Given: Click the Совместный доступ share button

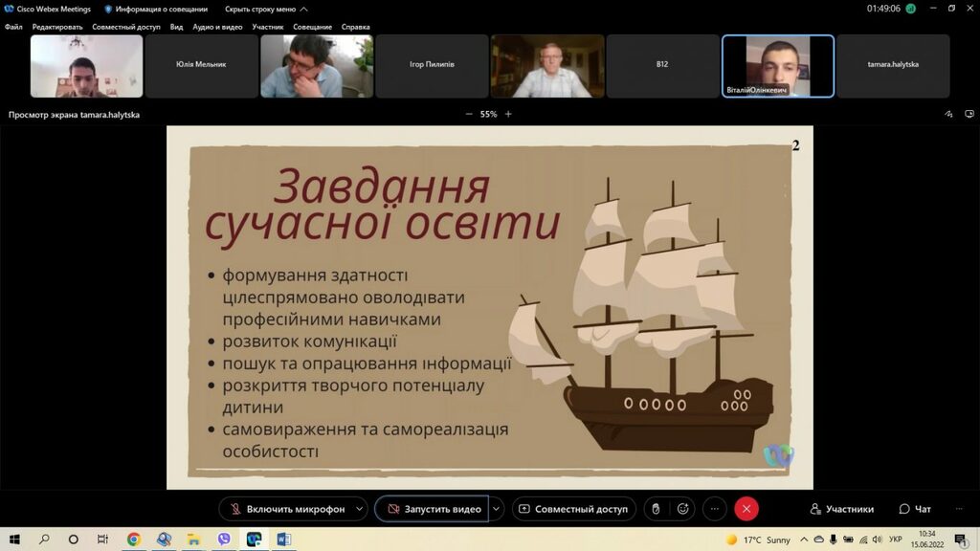Looking at the screenshot, I should 573,509.
